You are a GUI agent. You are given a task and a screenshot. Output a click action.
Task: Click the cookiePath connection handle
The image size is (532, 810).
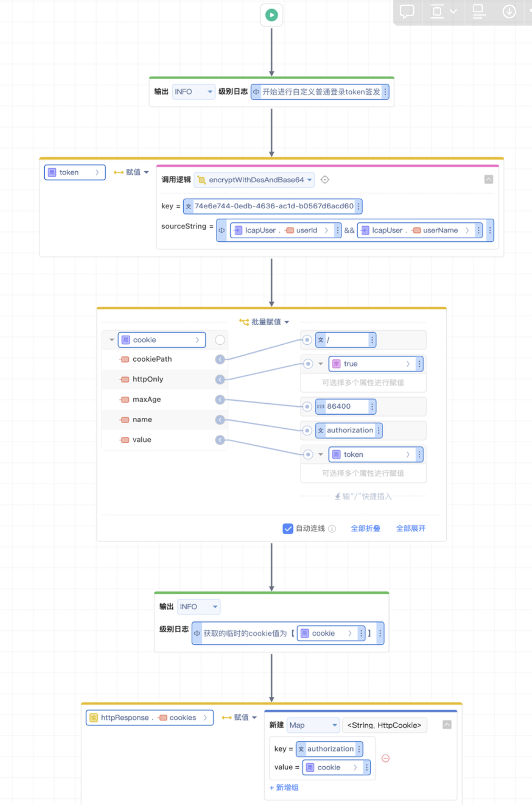pyautogui.click(x=220, y=359)
